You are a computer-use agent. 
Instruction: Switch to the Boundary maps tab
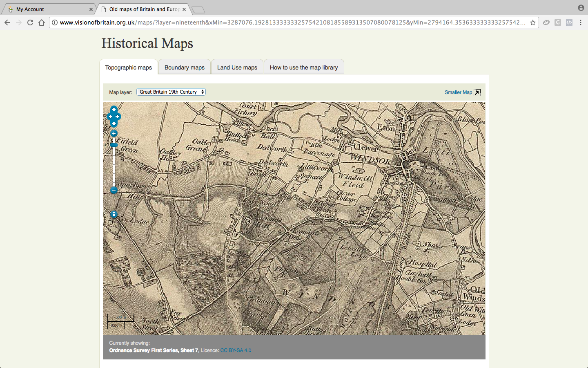[185, 67]
